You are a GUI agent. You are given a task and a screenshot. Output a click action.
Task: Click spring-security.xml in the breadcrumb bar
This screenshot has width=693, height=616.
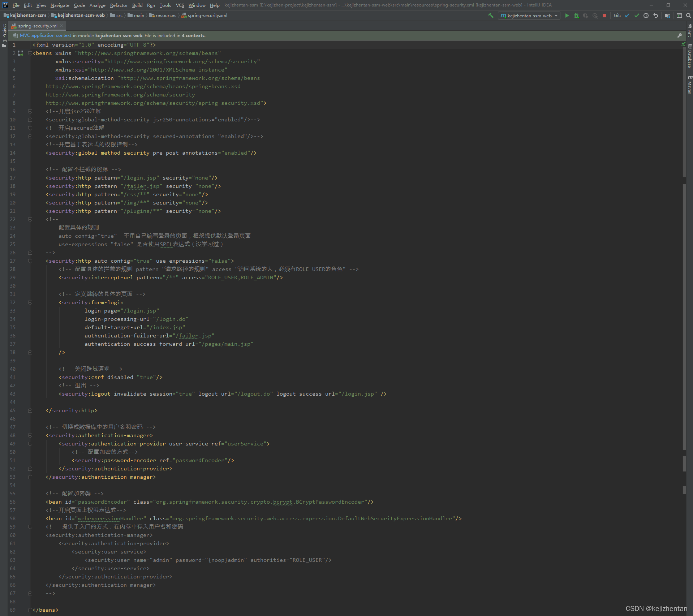[205, 16]
